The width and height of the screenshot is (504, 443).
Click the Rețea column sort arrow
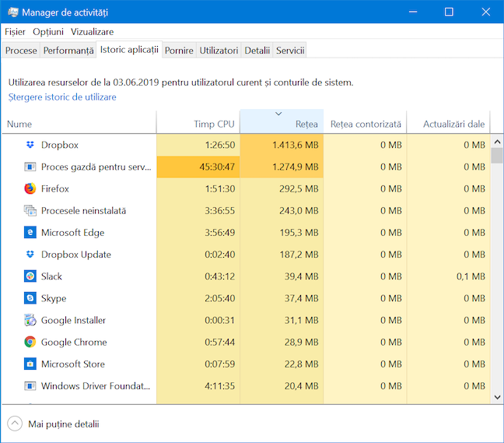pos(278,114)
